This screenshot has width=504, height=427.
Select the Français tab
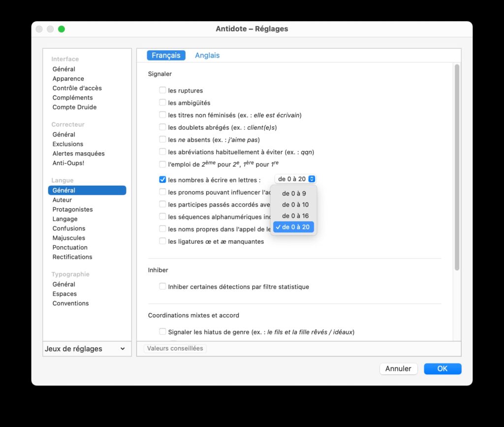pos(166,56)
